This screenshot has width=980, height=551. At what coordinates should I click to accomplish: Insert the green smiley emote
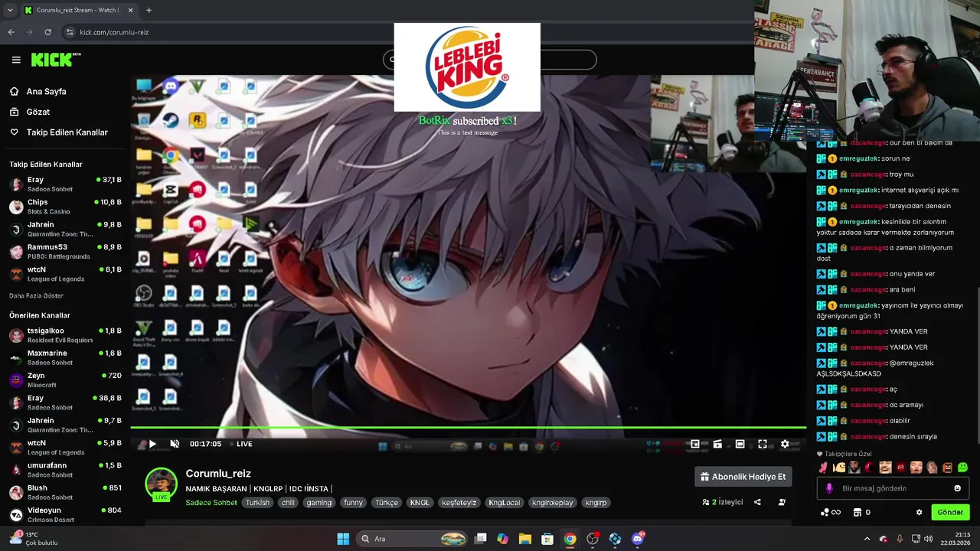click(x=962, y=468)
